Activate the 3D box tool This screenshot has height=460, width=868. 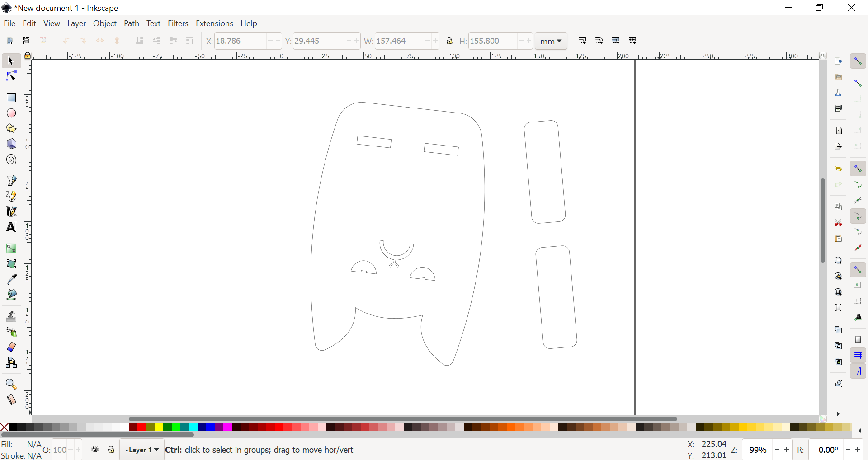point(11,144)
